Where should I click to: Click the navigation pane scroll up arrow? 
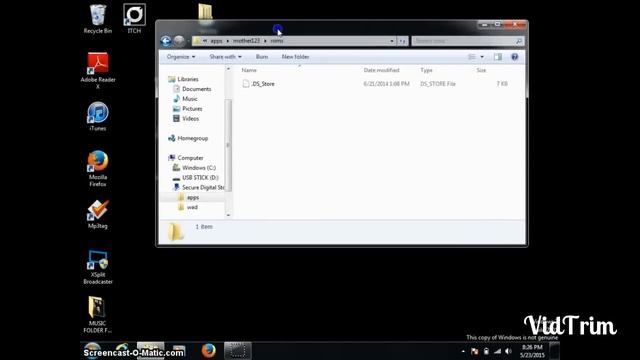click(228, 69)
